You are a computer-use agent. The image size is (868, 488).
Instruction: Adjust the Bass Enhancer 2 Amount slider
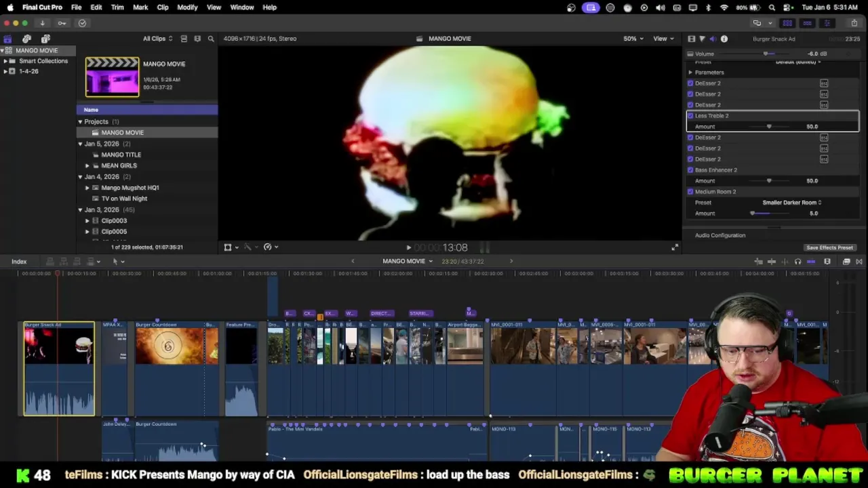(x=769, y=181)
